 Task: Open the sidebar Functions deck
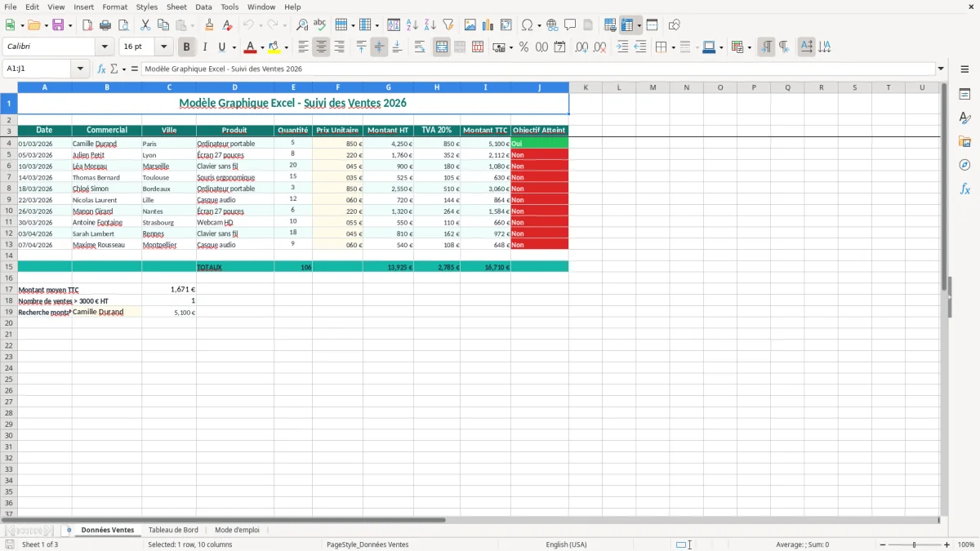(964, 189)
